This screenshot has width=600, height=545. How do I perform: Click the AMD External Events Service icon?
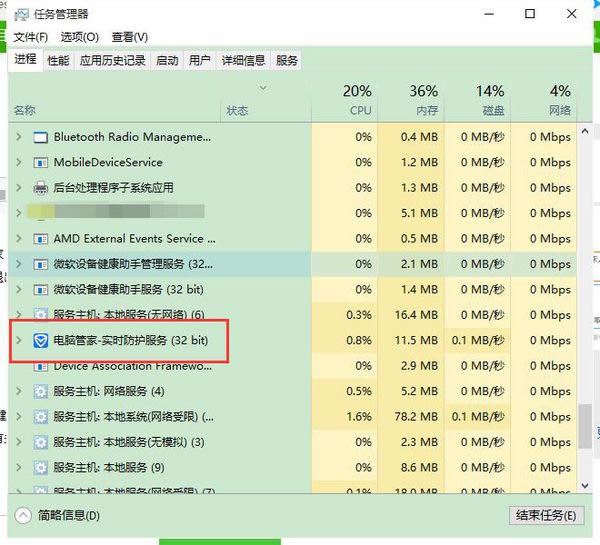[x=41, y=239]
